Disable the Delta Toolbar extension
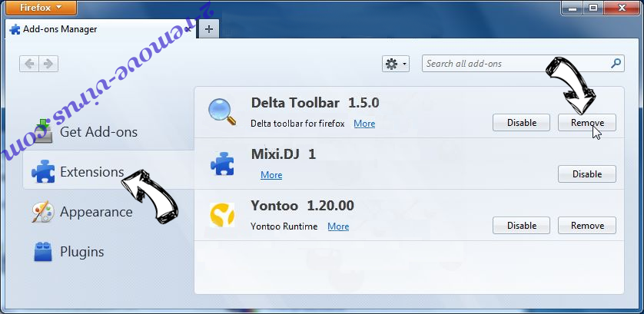This screenshot has width=644, height=314. click(x=522, y=123)
